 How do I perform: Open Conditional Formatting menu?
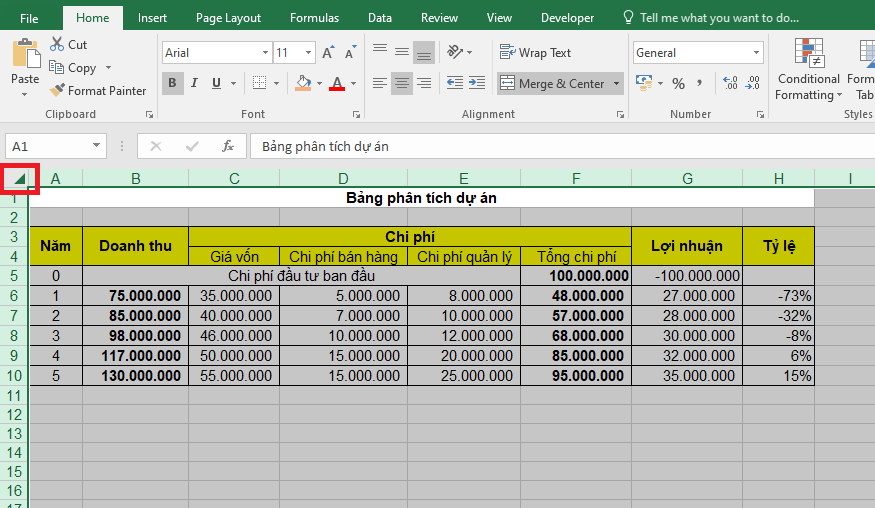tap(809, 70)
